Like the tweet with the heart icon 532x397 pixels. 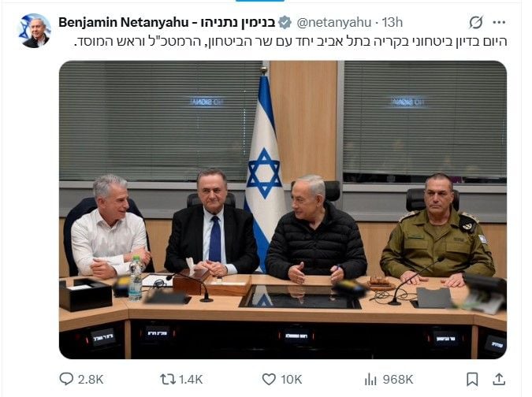click(x=269, y=379)
